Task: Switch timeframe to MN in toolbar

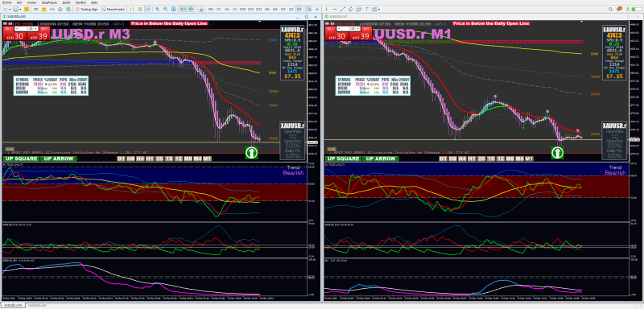Action: point(211,9)
